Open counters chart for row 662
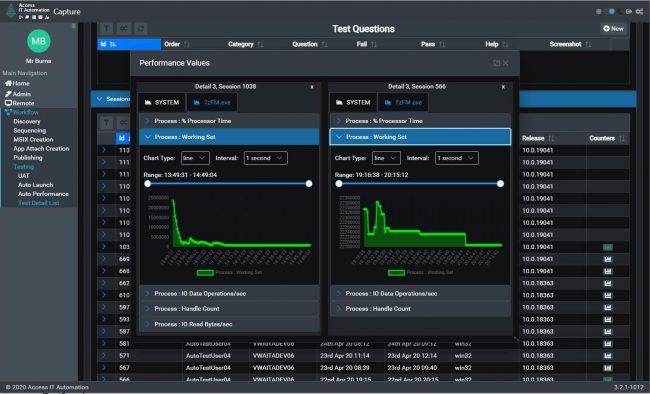 (x=607, y=283)
